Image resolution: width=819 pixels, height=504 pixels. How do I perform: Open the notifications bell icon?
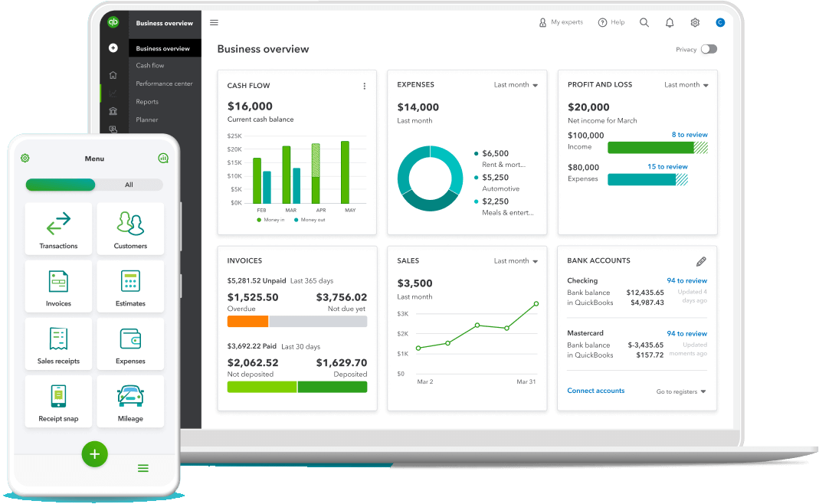coord(670,22)
